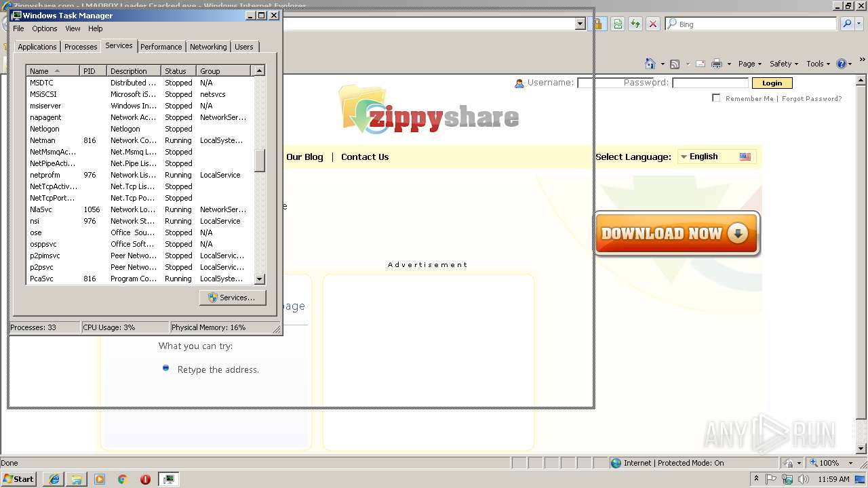The width and height of the screenshot is (868, 488).
Task: Sort services by the Status column header
Action: (x=179, y=70)
